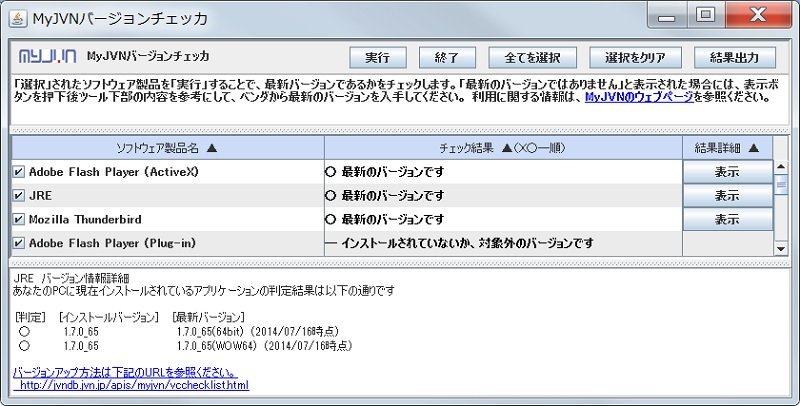
Task: Open the バージョンアップ方法 link
Action: point(125,372)
